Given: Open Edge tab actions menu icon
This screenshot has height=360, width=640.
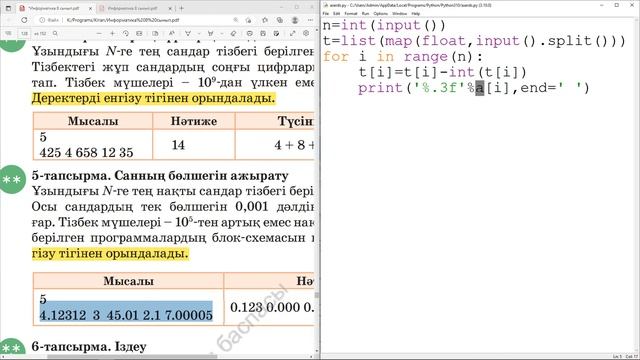Looking at the screenshot, I should coord(8,8).
